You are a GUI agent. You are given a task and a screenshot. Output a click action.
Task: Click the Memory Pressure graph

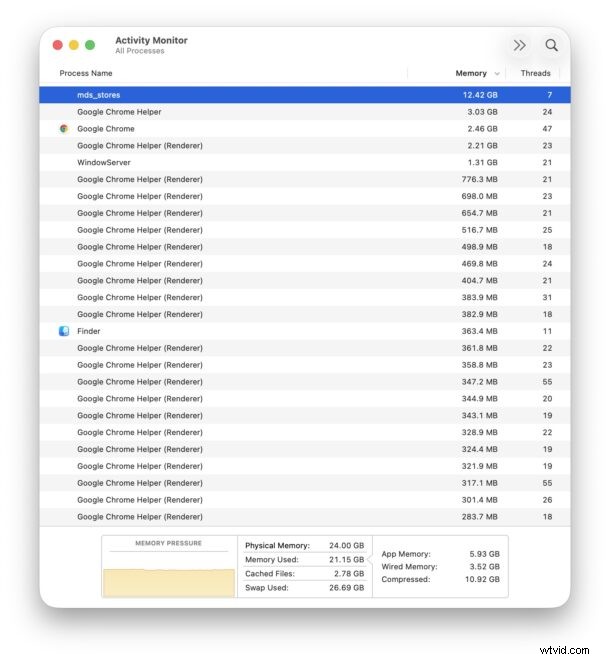[x=169, y=583]
